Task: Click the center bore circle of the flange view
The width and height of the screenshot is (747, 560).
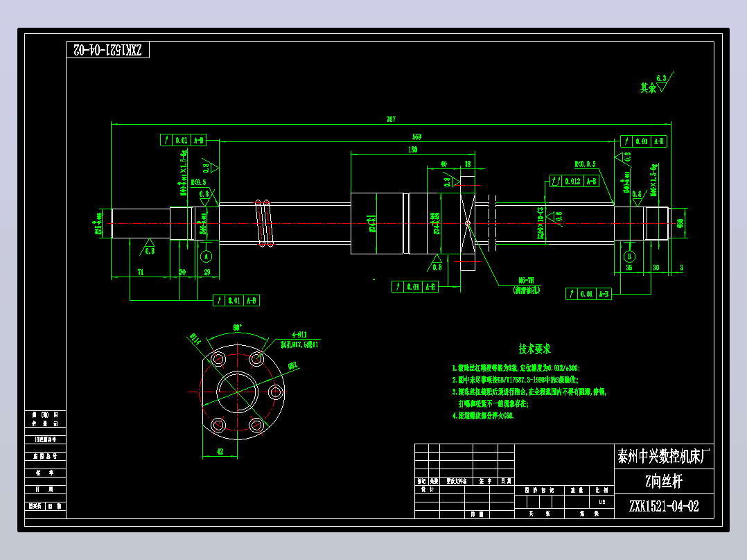Action: (237, 392)
